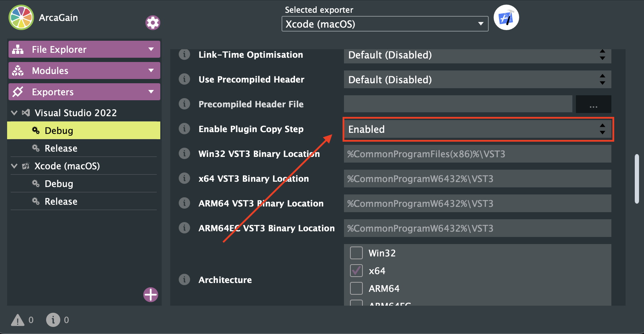Click gear icon beside Xcode Debug
Image resolution: width=644 pixels, height=334 pixels.
pos(36,183)
